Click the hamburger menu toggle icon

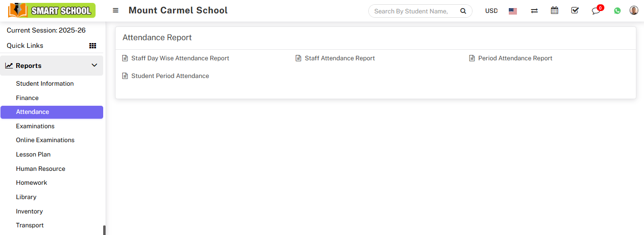(116, 11)
